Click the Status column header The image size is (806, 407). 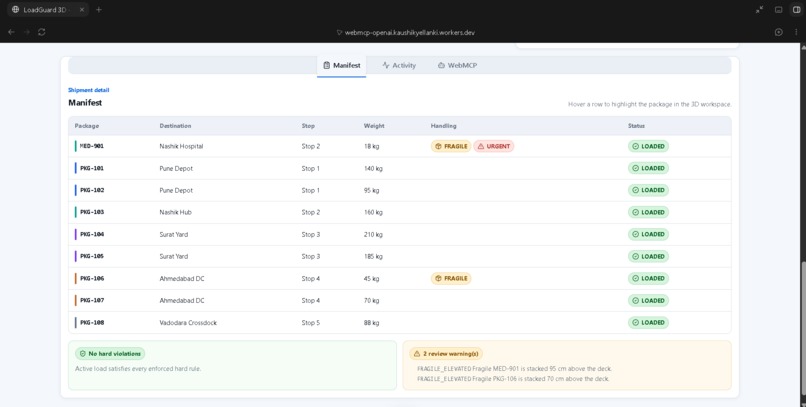(636, 126)
